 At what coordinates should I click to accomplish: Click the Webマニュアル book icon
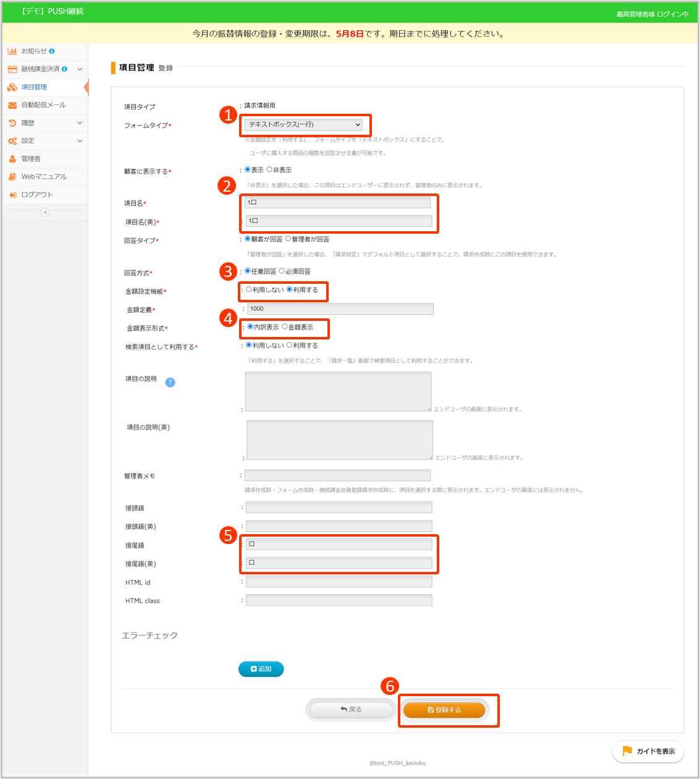(12, 177)
